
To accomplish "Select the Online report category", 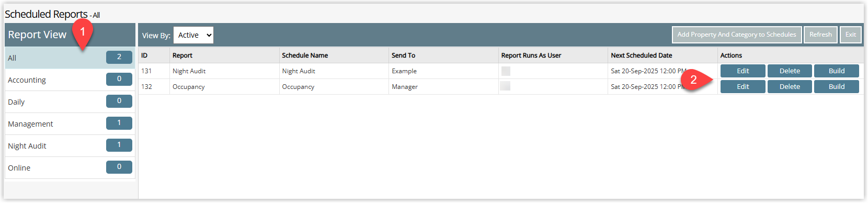I will click(70, 168).
